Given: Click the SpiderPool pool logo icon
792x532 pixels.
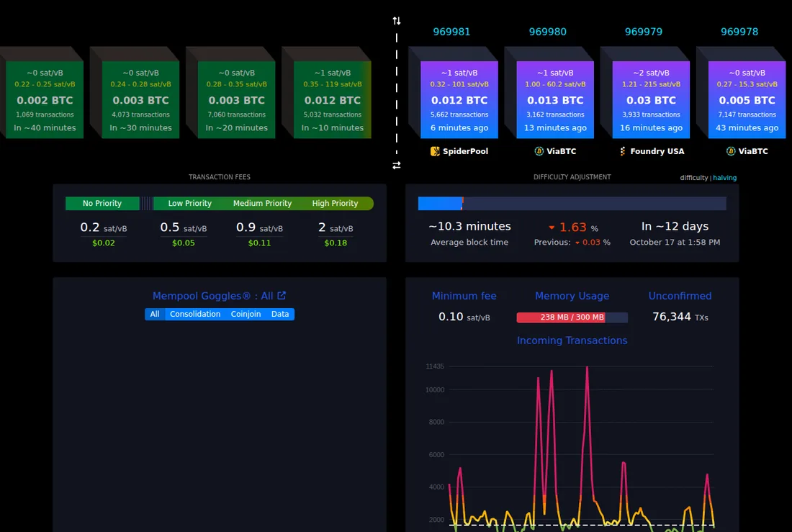Looking at the screenshot, I should pos(435,151).
